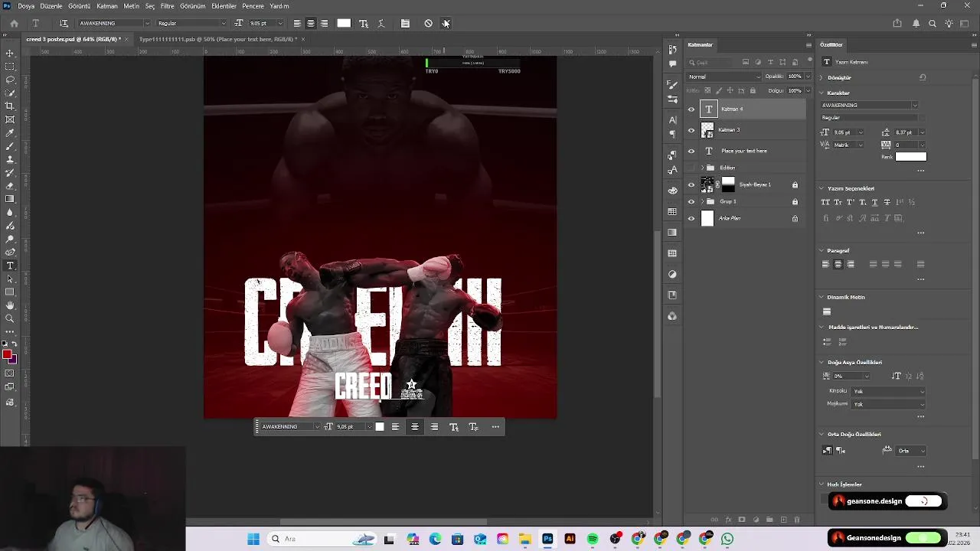The width and height of the screenshot is (980, 551).
Task: Click text color swatch in options bar
Action: [344, 23]
